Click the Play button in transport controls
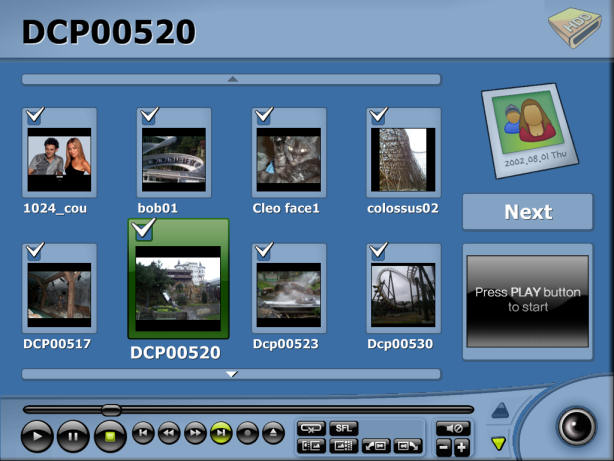Viewport: 614px width, 461px height. 37,436
